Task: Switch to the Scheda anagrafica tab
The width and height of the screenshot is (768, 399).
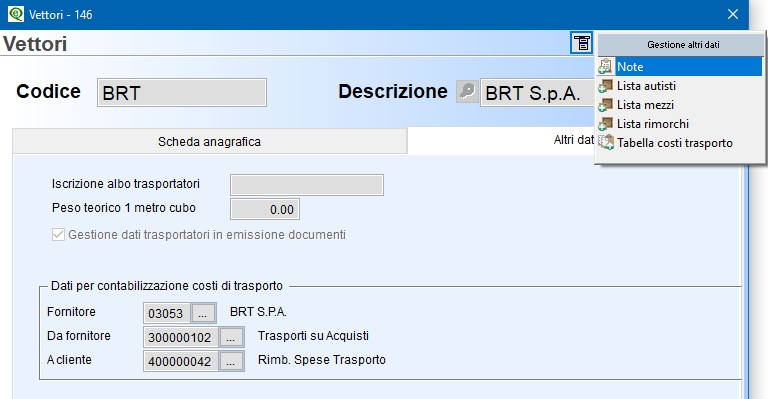Action: click(210, 141)
